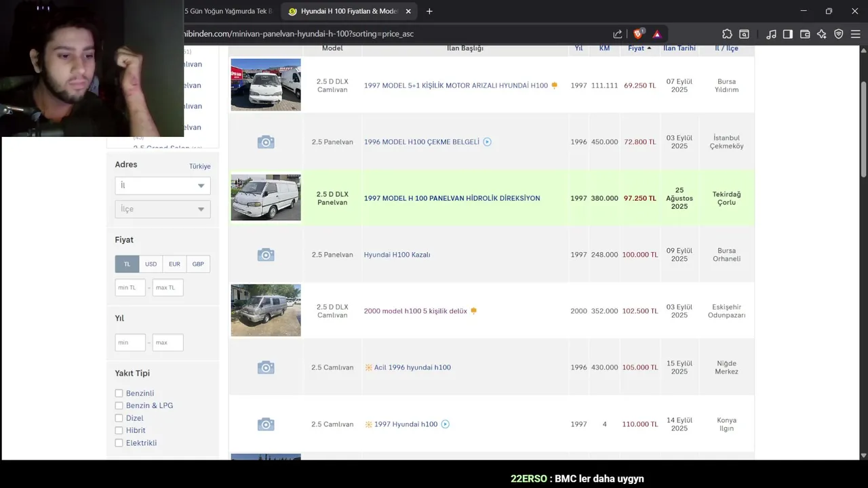Click sun icon before 1997 Hyundai h100 title
This screenshot has height=488, width=868.
click(x=369, y=424)
